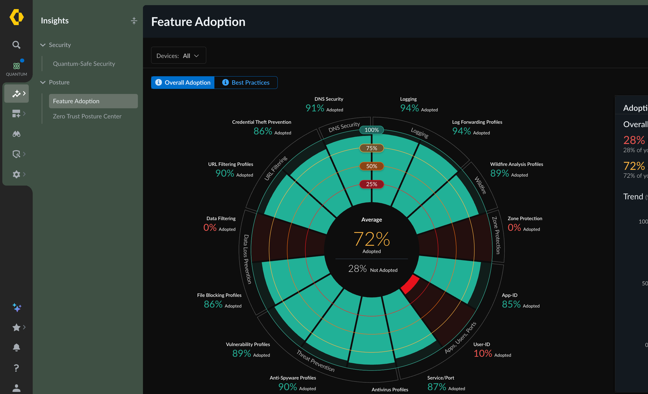Open help via the question mark icon
Viewport: 648px width, 394px height.
pos(16,368)
